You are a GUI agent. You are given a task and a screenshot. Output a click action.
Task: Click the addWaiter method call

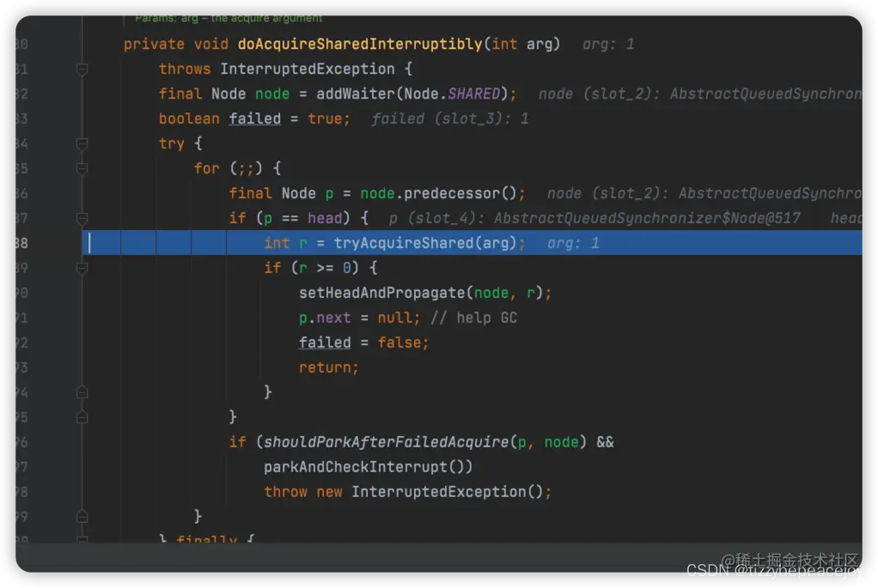pos(356,94)
